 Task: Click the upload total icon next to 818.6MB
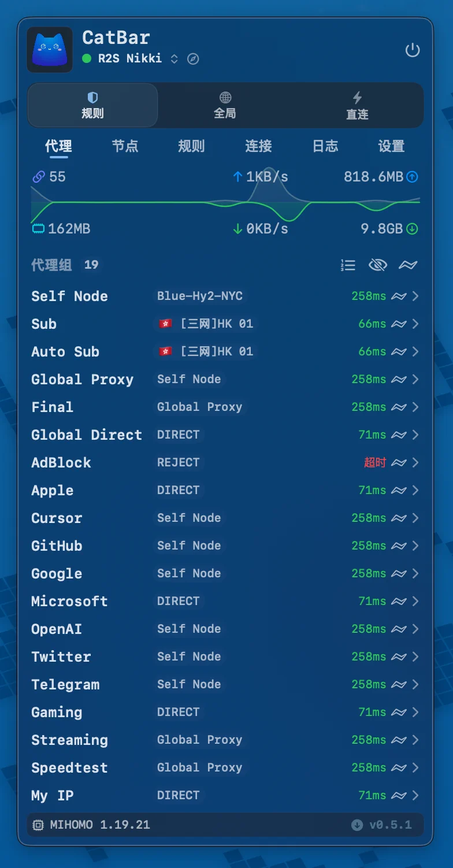tap(412, 177)
